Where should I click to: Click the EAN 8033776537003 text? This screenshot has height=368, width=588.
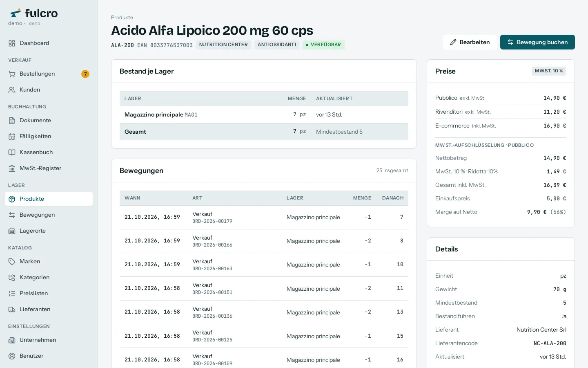(165, 45)
